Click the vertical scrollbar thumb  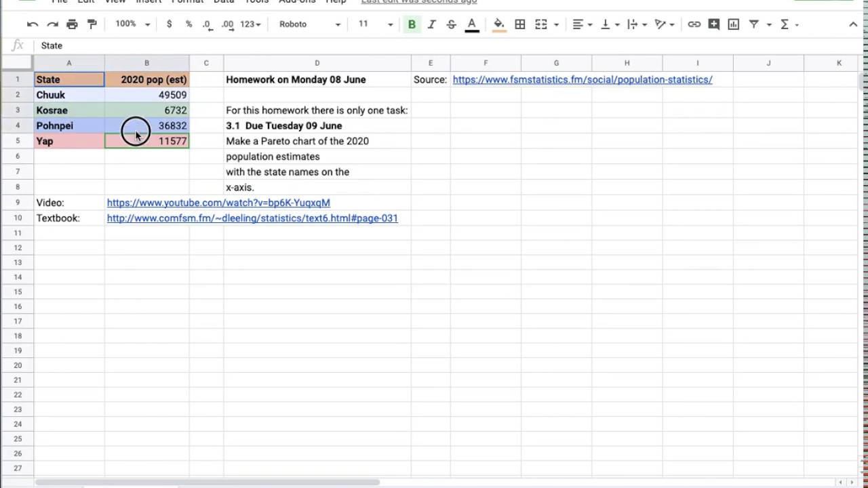862,83
